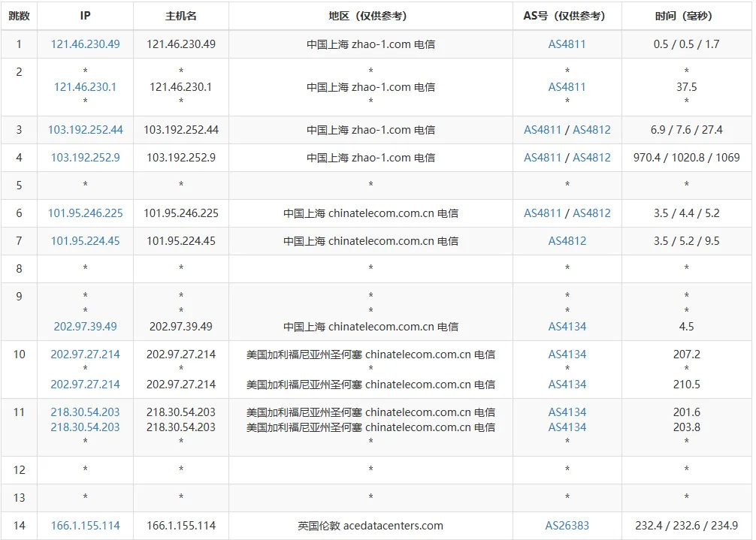Open the second 202.97.27.214 link
This screenshot has height=540, width=756.
pos(85,382)
